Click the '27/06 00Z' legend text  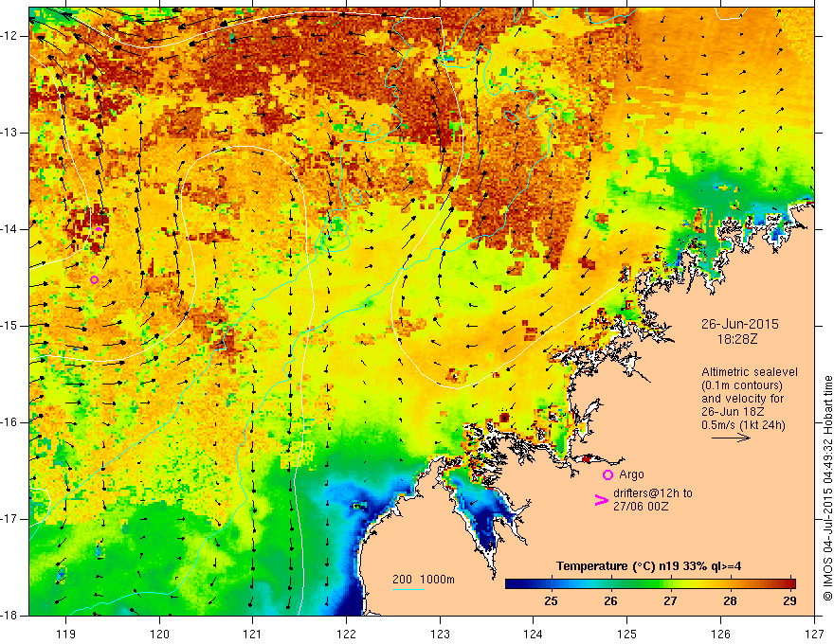tap(641, 507)
